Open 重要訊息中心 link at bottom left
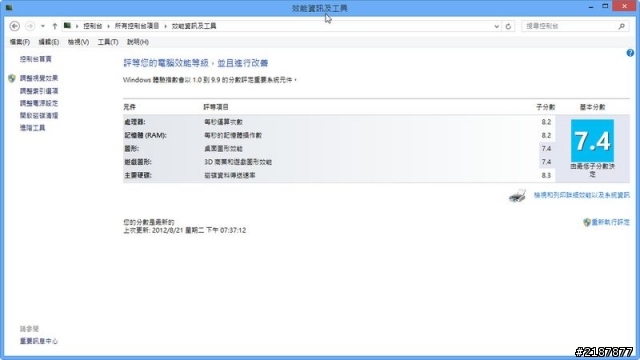640x360 pixels. coord(39,341)
